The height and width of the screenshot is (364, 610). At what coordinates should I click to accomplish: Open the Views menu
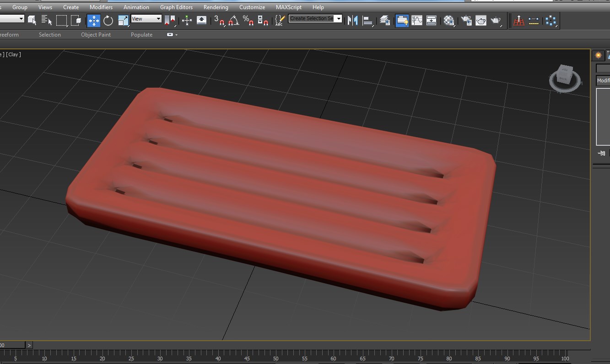(45, 7)
